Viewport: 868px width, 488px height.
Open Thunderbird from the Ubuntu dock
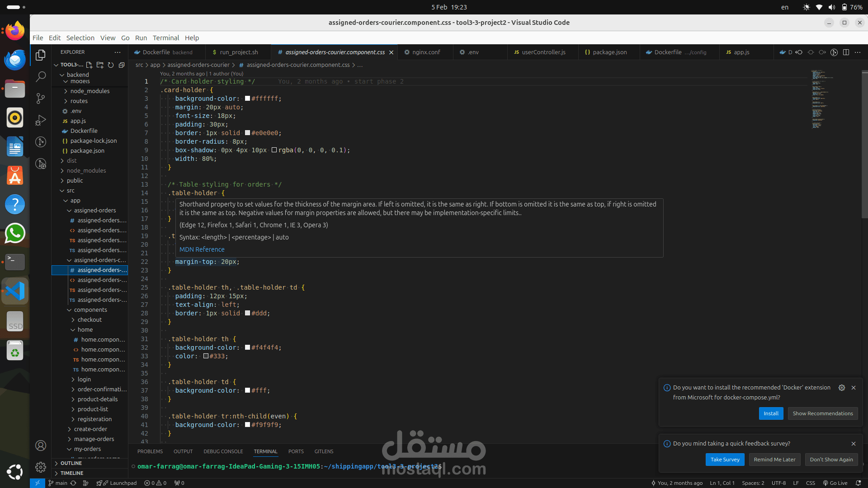pos(15,60)
